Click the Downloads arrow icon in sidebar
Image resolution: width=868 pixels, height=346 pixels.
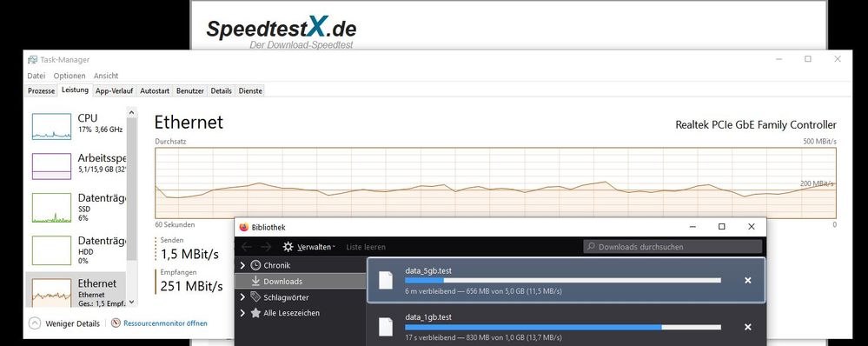click(x=255, y=281)
